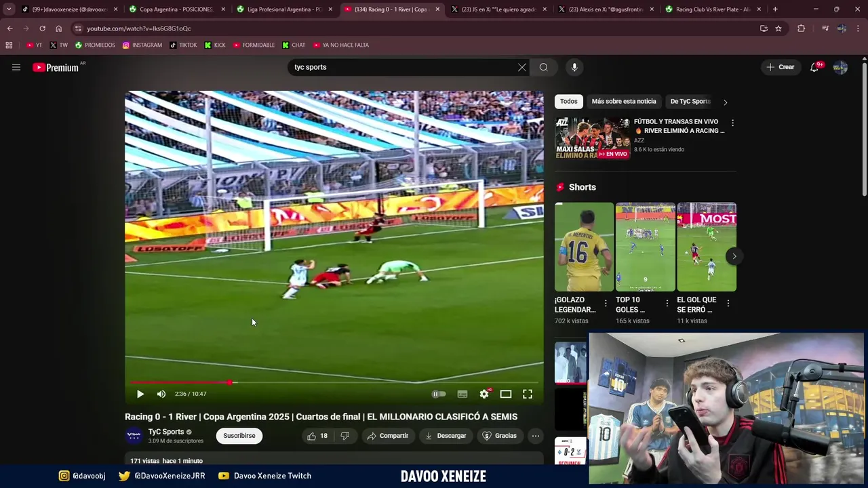868x488 pixels.
Task: Switch to the Racing Club Vs River Plate tab
Action: click(713, 9)
